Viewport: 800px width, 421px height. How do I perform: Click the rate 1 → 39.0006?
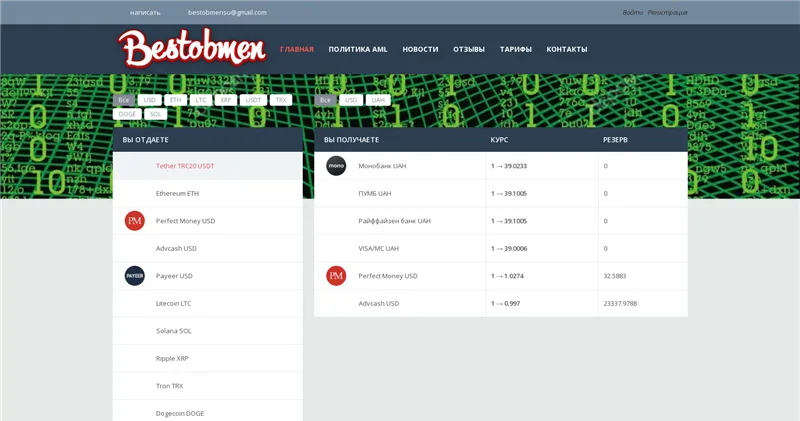point(509,249)
